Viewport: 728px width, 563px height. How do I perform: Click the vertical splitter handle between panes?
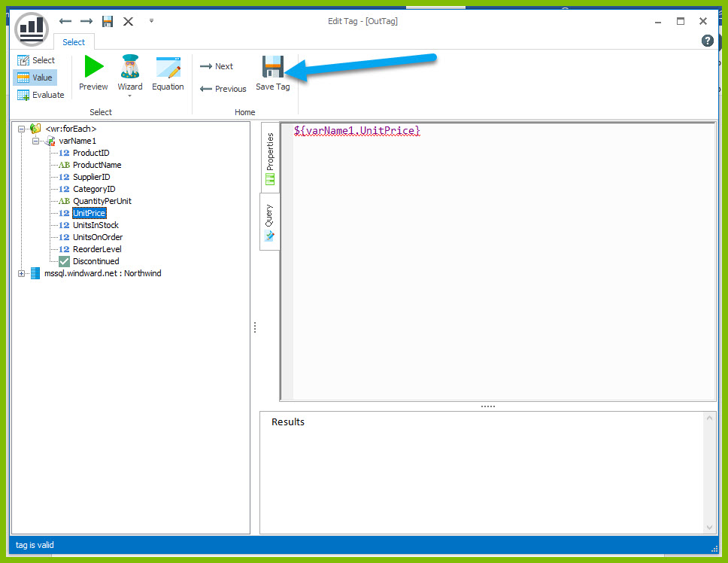(x=255, y=327)
